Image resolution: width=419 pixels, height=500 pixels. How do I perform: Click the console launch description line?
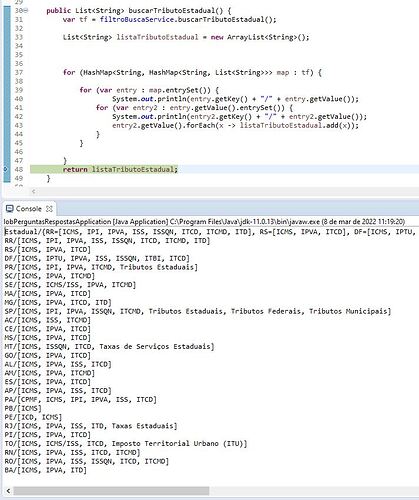[204, 222]
